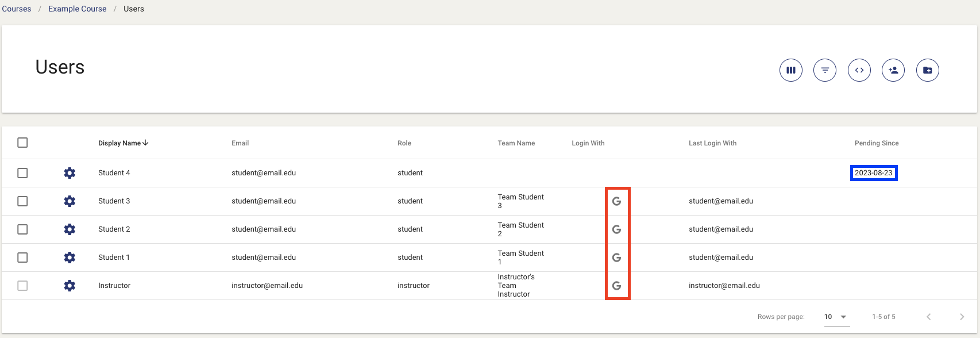980x338 pixels.
Task: Click Google login icon in Instructor row
Action: [617, 286]
